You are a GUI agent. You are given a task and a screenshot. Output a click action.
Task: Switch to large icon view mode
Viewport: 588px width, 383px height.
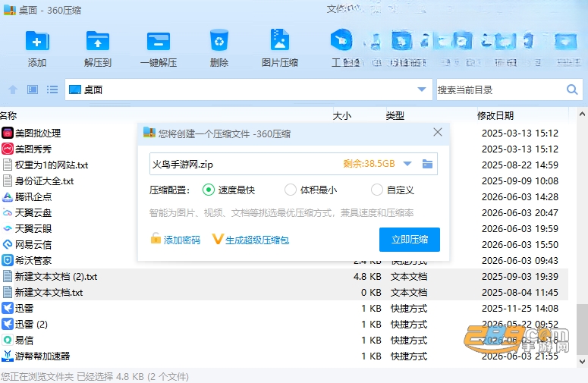tap(33, 89)
